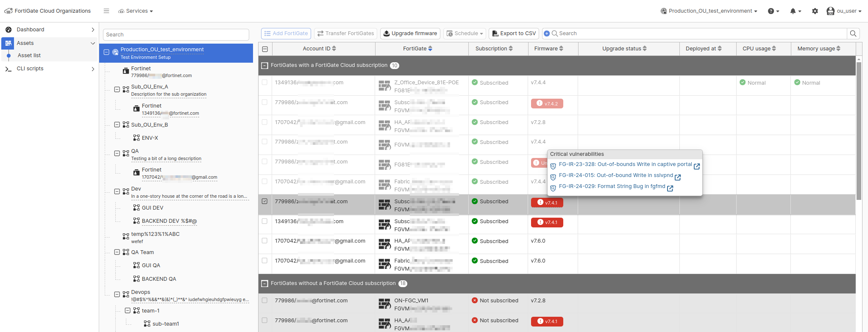
Task: Collapse the Sub_OU_Env_A tree node
Action: pos(117,89)
